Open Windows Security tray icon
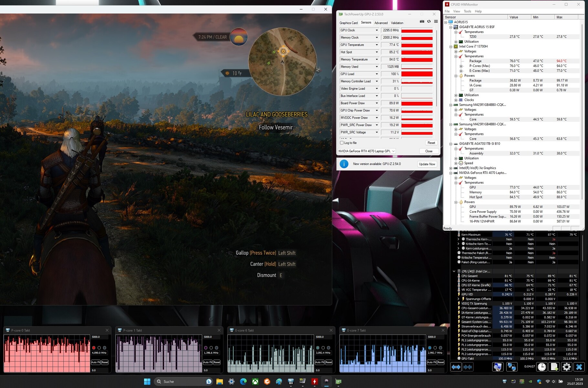This screenshot has width=588, height=388. 539,382
